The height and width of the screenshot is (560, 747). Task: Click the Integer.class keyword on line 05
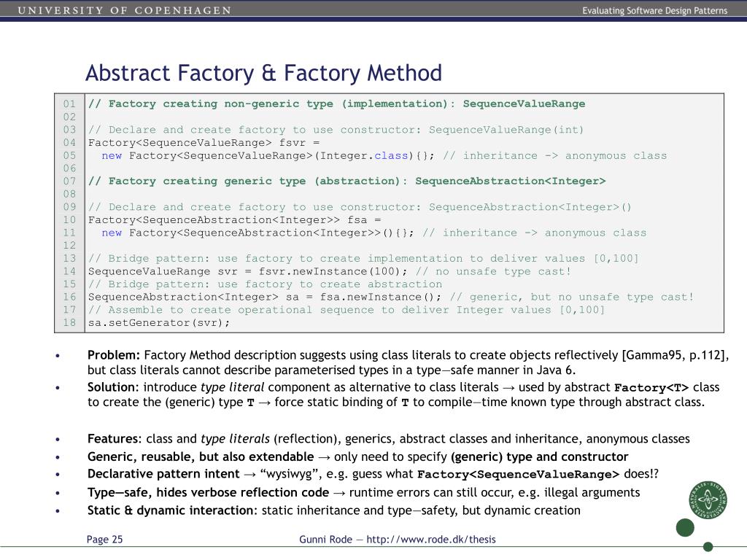pos(364,155)
